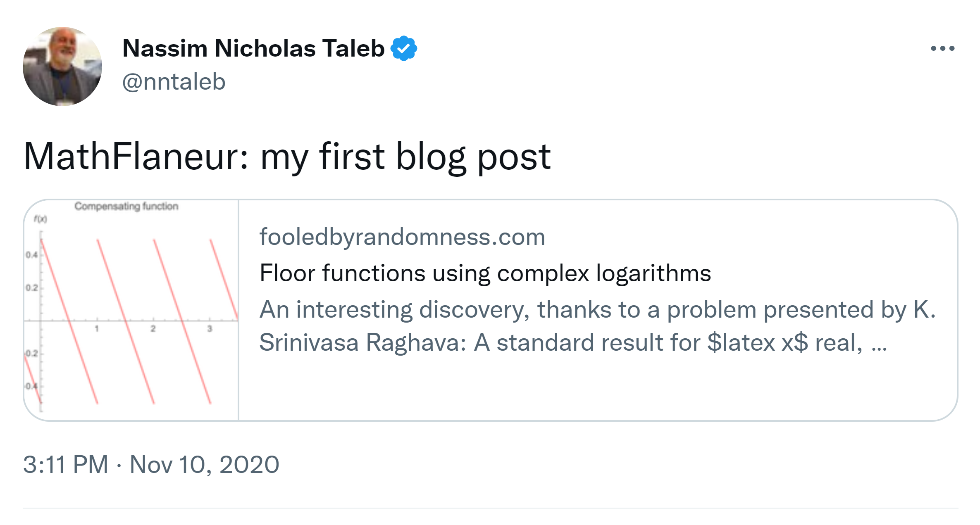The width and height of the screenshot is (980, 525).
Task: Click Nassim Nicholas Taleb's profile avatar
Action: coord(62,67)
